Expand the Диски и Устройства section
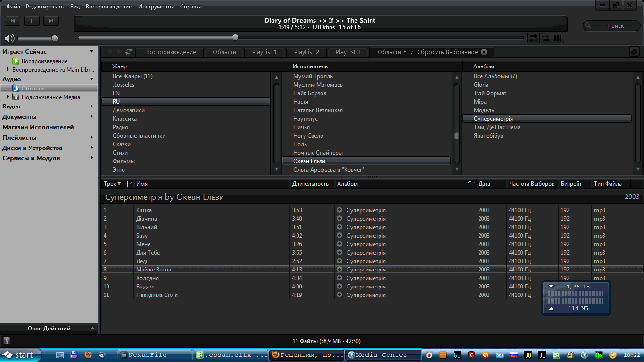This screenshot has width=644, height=362. coord(92,148)
